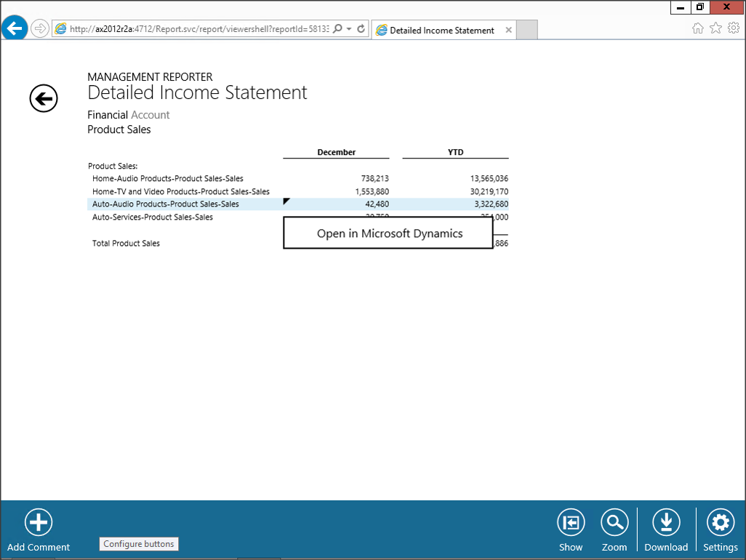746x560 pixels.
Task: Open browser Home icon
Action: click(697, 28)
